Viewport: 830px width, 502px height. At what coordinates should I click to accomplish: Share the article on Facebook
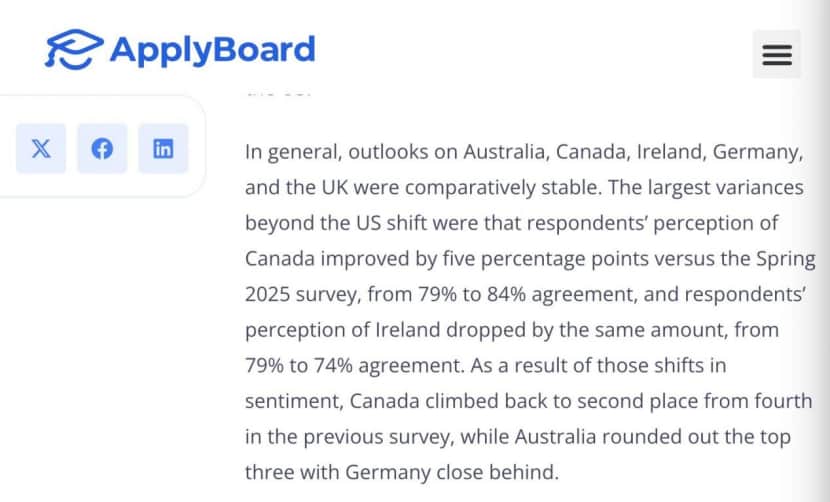[102, 149]
